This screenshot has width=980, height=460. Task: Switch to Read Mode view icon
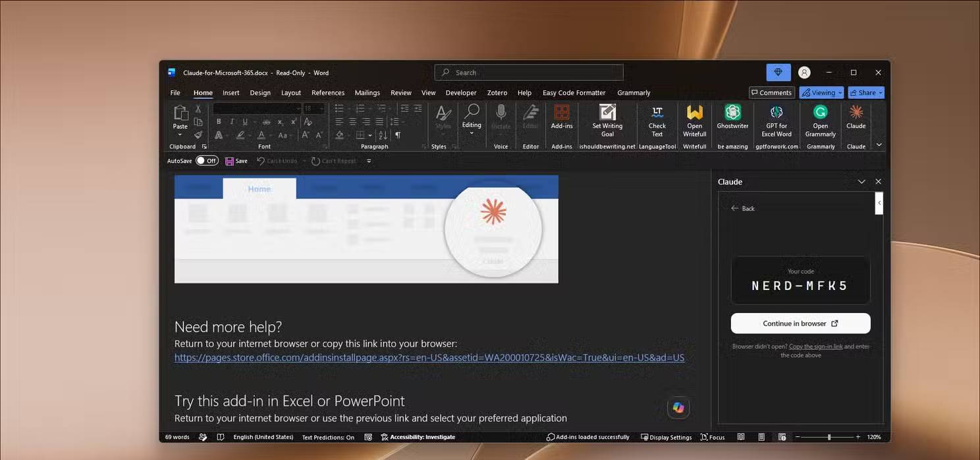[x=741, y=437]
